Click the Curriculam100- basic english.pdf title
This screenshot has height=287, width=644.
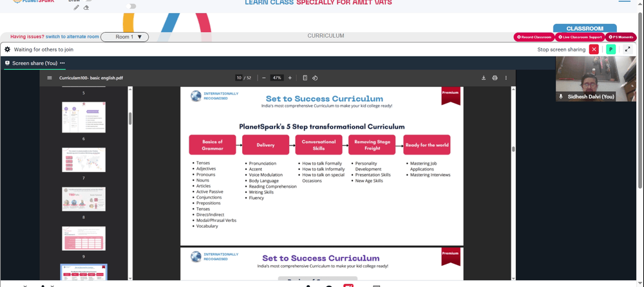coord(91,78)
